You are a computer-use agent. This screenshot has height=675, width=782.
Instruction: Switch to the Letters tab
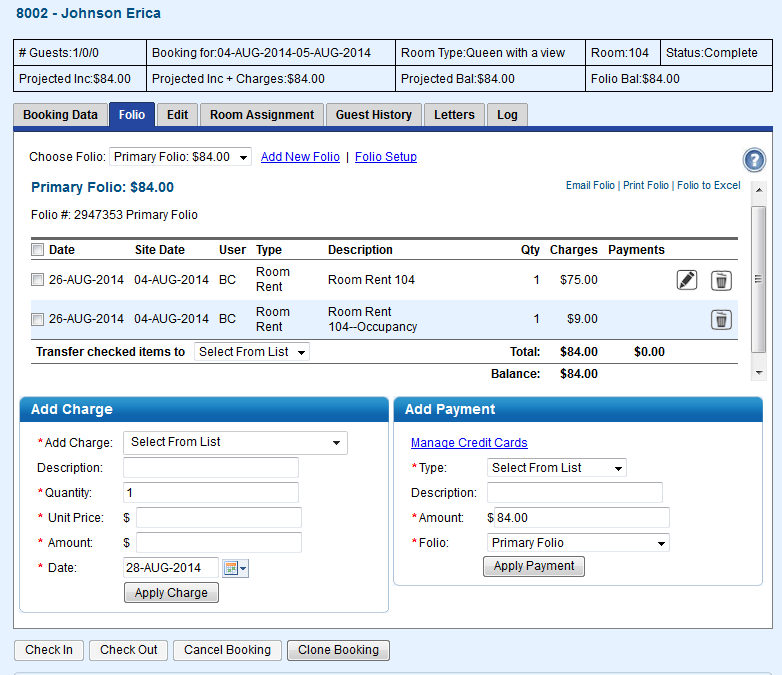454,115
